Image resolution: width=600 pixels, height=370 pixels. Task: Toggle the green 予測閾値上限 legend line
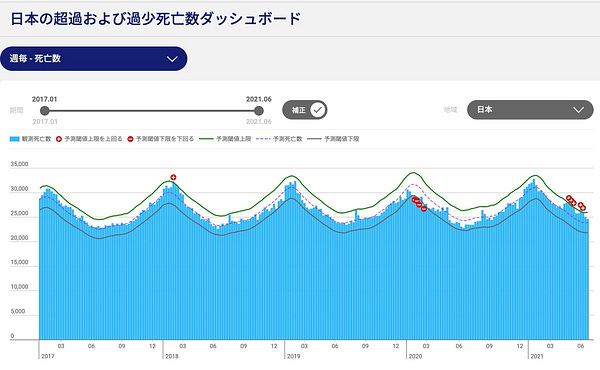(x=225, y=139)
